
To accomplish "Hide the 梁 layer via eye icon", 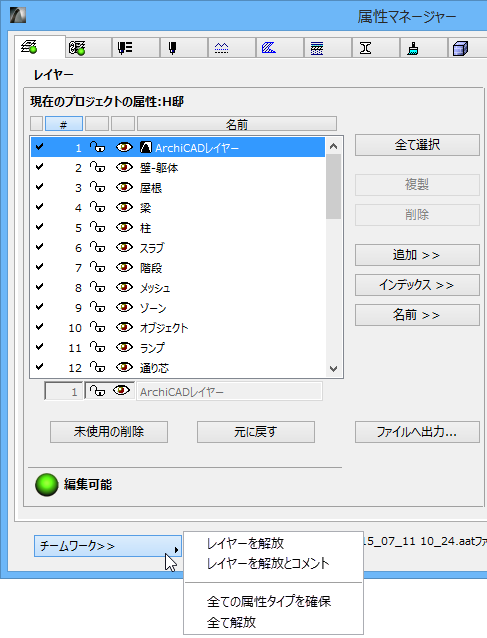I will point(124,207).
